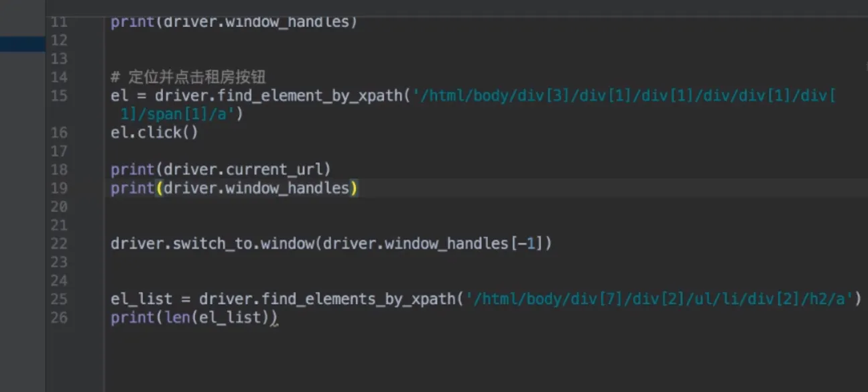Click the print(driver.window_handles) statement on line 11
Image resolution: width=868 pixels, height=392 pixels.
pos(234,22)
